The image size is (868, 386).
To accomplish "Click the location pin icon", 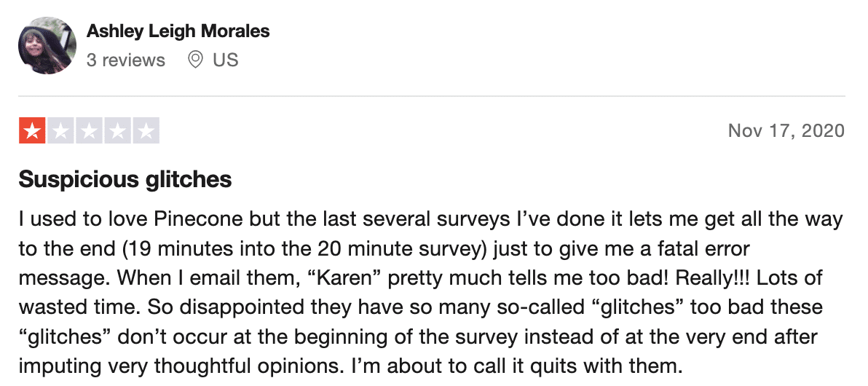I will coord(195,59).
